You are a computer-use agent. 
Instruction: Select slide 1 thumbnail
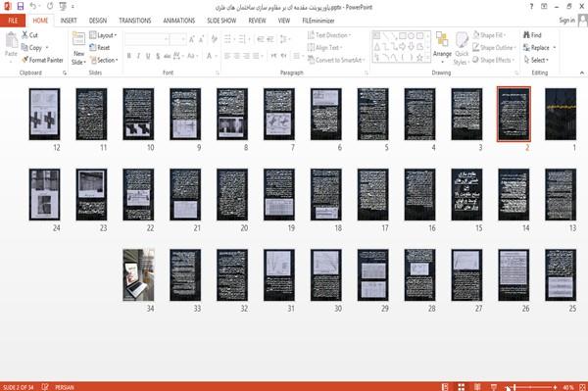pyautogui.click(x=561, y=114)
